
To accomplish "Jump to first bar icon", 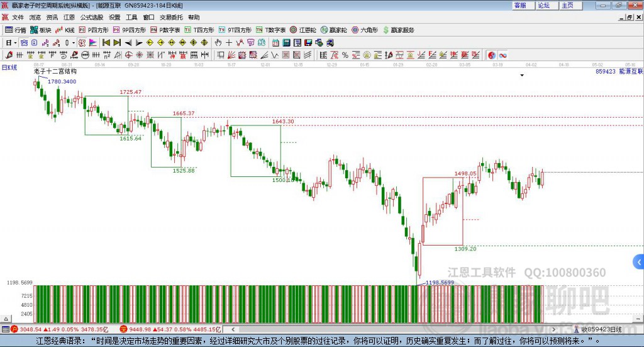I will pyautogui.click(x=106, y=43).
